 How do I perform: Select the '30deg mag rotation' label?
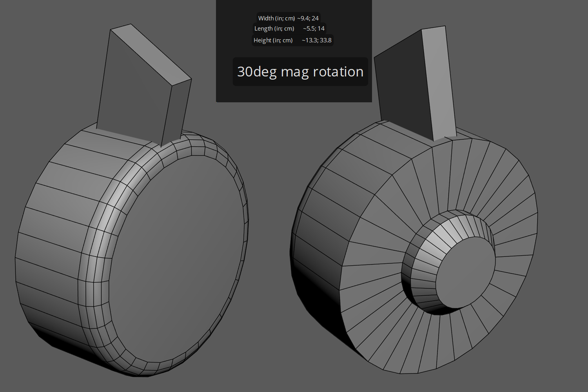point(300,72)
